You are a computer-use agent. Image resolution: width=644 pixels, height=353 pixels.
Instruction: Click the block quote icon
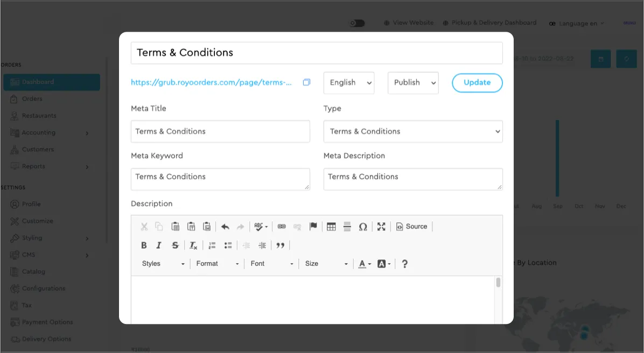coord(280,245)
